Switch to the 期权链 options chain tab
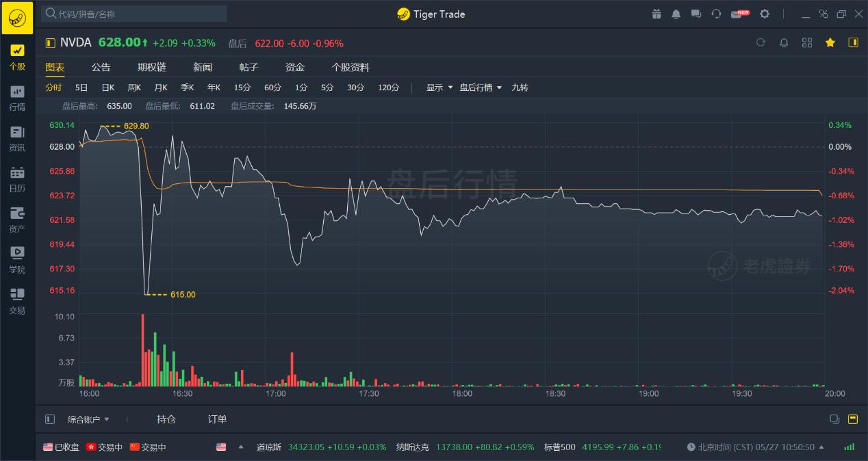Viewport: 868px width, 461px height. coord(151,67)
